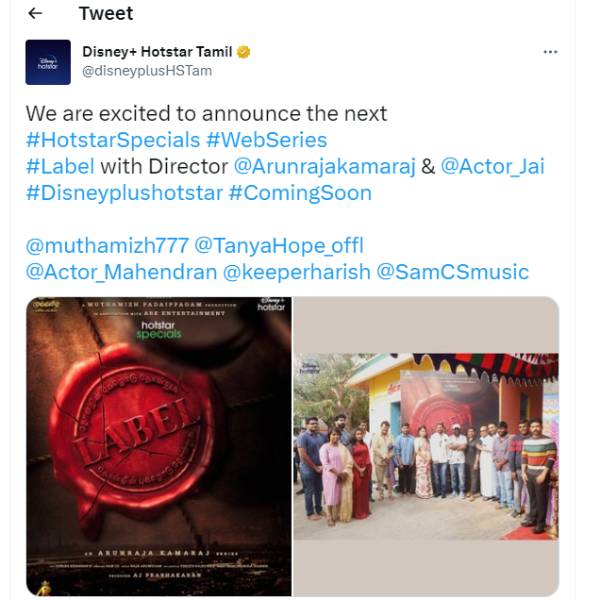Open the #ComingSoon hashtag
This screenshot has width=600, height=600.
300,193
